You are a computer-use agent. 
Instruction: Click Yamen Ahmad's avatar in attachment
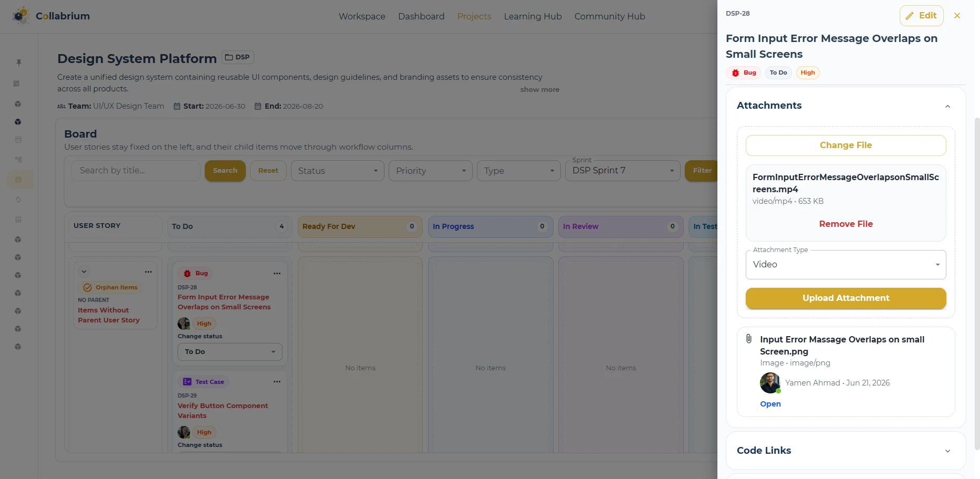770,383
